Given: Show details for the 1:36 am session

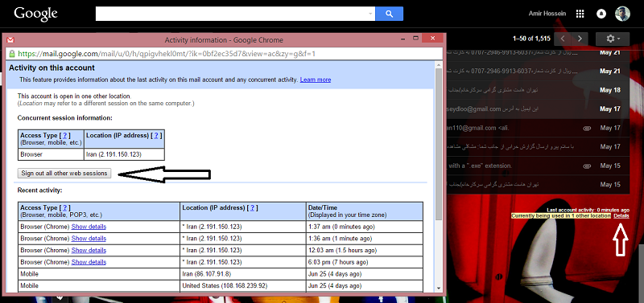Looking at the screenshot, I should pyautogui.click(x=89, y=238).
